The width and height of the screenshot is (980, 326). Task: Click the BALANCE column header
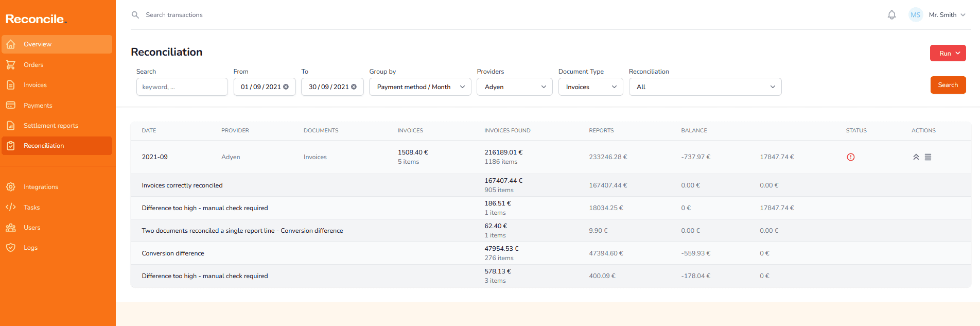(x=694, y=131)
